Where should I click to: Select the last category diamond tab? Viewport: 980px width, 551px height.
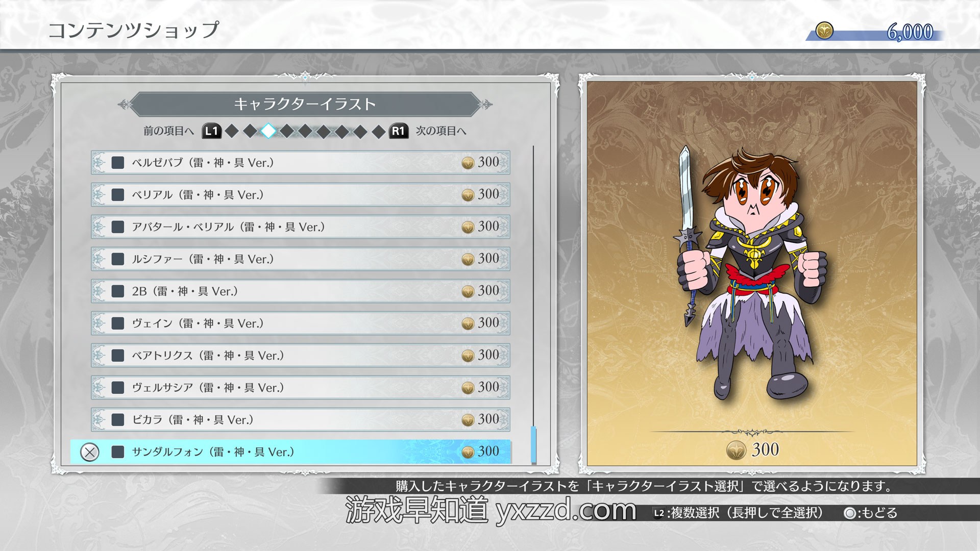[379, 132]
